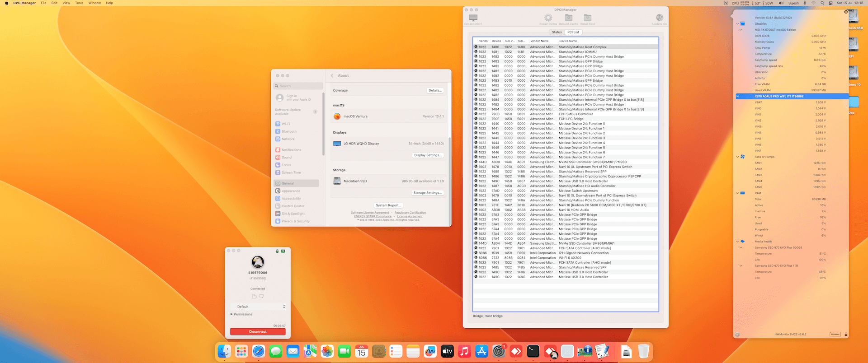Select the Wi-Fi 6 AX200 row
The height and width of the screenshot is (363, 868).
[x=566, y=258]
